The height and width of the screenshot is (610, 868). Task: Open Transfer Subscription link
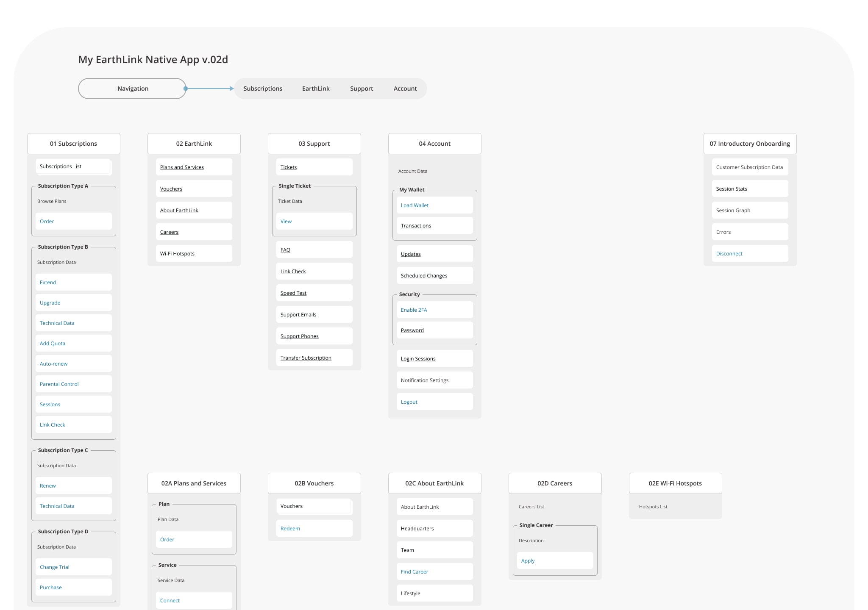(306, 358)
